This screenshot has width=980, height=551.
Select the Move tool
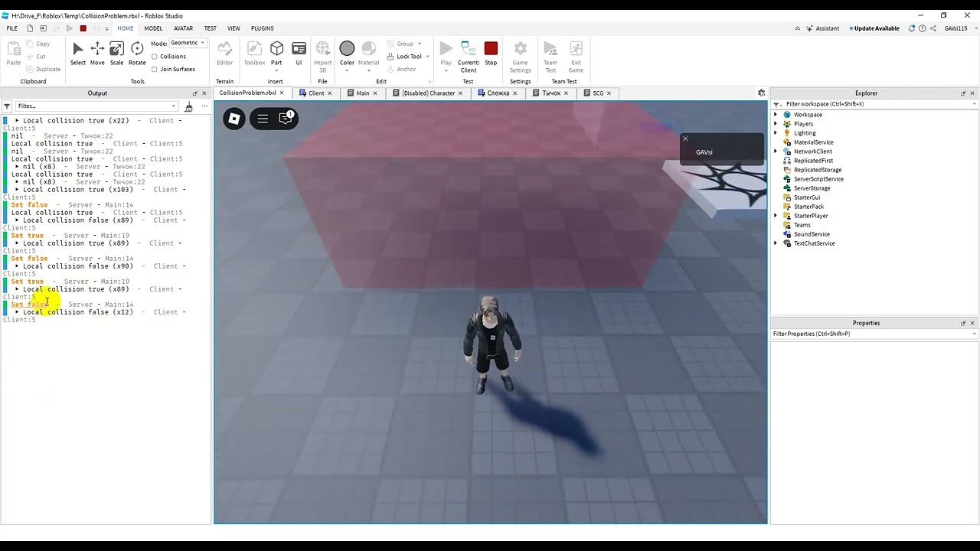[97, 52]
